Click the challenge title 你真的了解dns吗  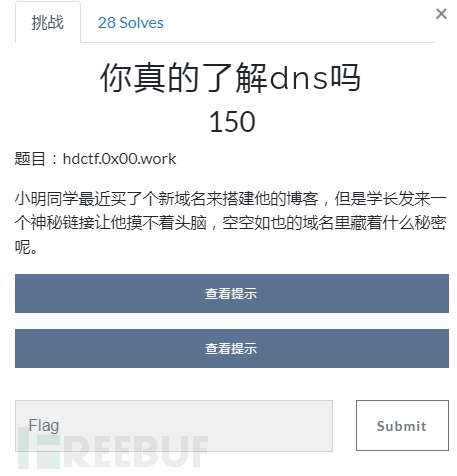pos(230,78)
